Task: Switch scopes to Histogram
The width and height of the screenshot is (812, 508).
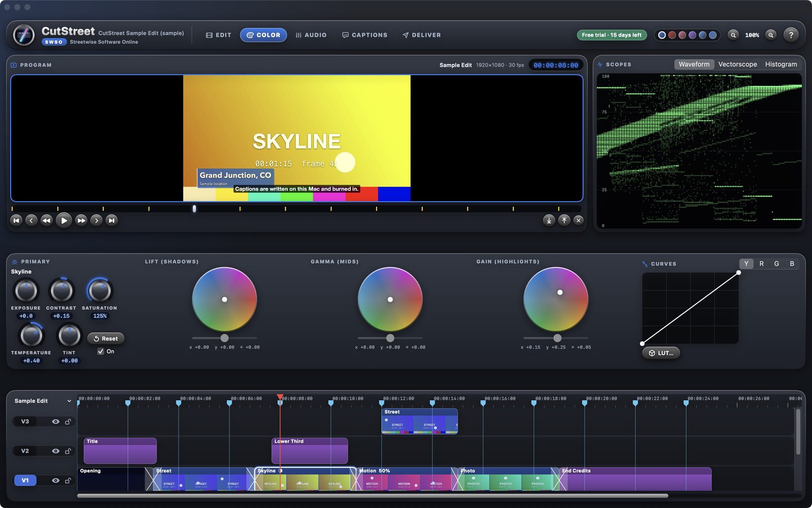Action: 781,65
